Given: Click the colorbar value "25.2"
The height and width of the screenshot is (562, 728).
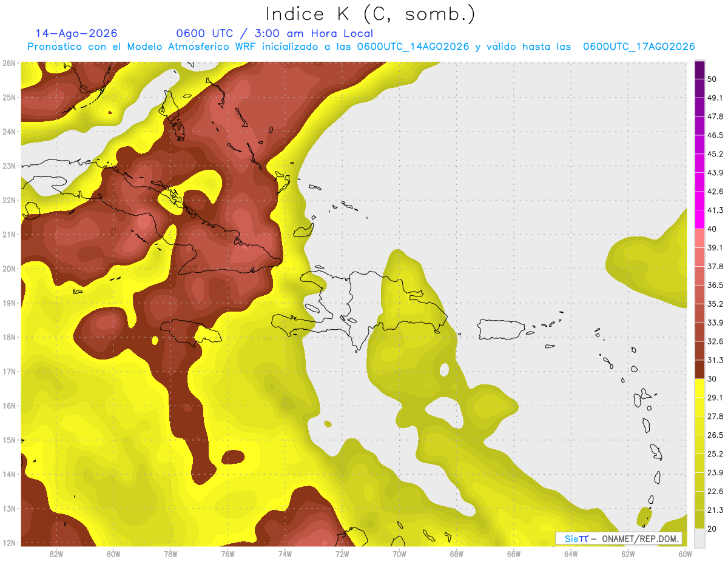Looking at the screenshot, I should 715,454.
